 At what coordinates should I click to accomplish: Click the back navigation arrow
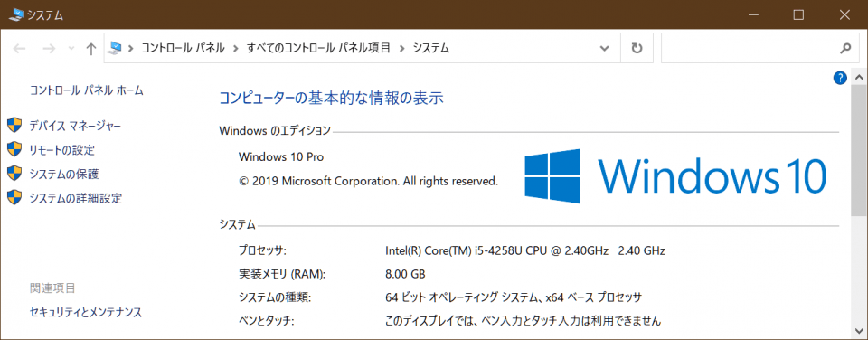coord(19,49)
